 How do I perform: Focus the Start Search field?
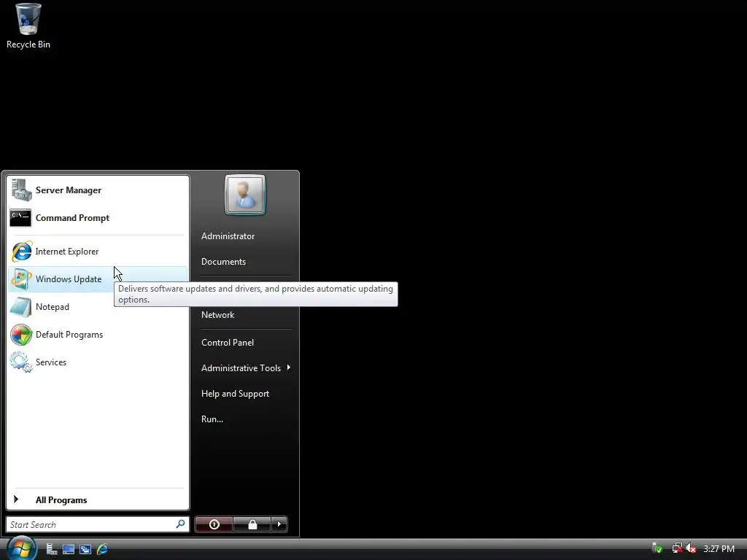(97, 524)
